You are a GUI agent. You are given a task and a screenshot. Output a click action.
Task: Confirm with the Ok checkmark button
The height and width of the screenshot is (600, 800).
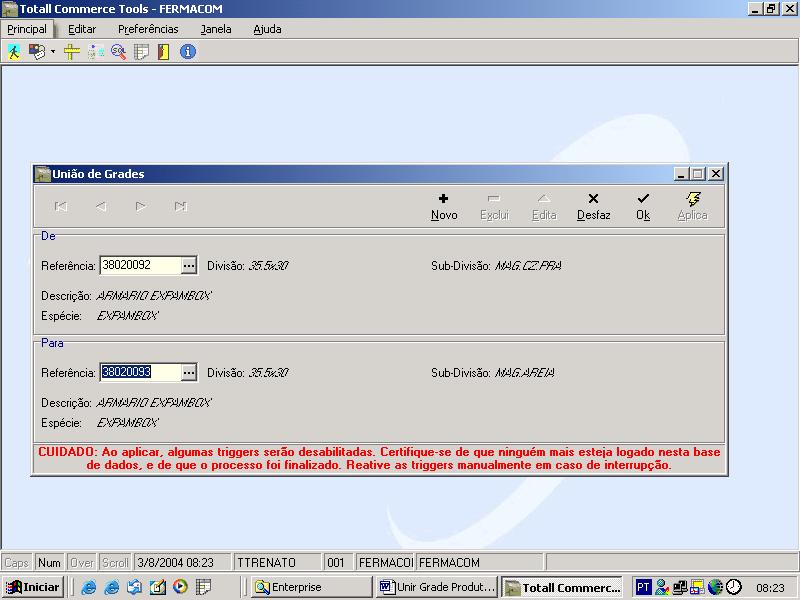pyautogui.click(x=643, y=206)
